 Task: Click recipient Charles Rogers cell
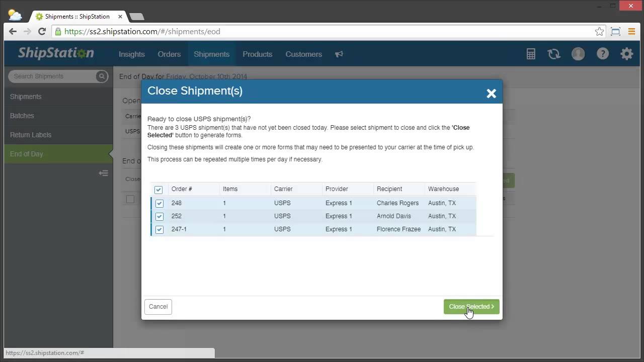(397, 203)
